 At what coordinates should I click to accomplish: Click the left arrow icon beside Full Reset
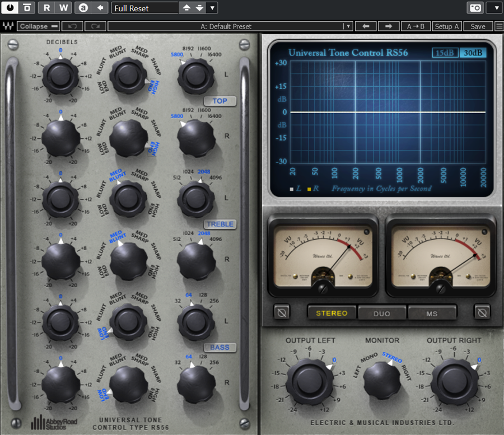point(100,8)
